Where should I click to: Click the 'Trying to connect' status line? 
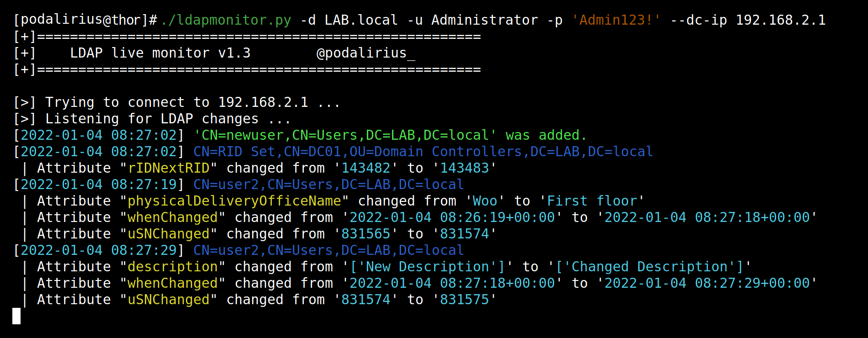[177, 102]
